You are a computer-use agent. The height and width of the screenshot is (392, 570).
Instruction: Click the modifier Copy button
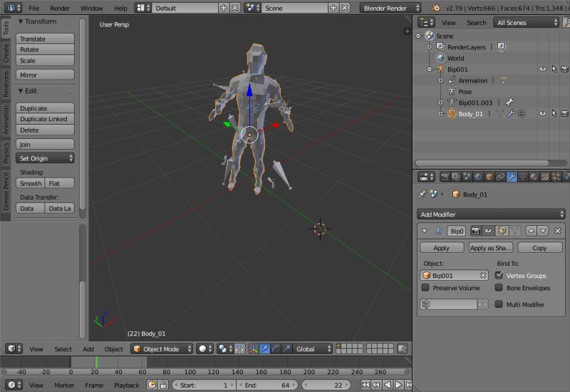(540, 247)
